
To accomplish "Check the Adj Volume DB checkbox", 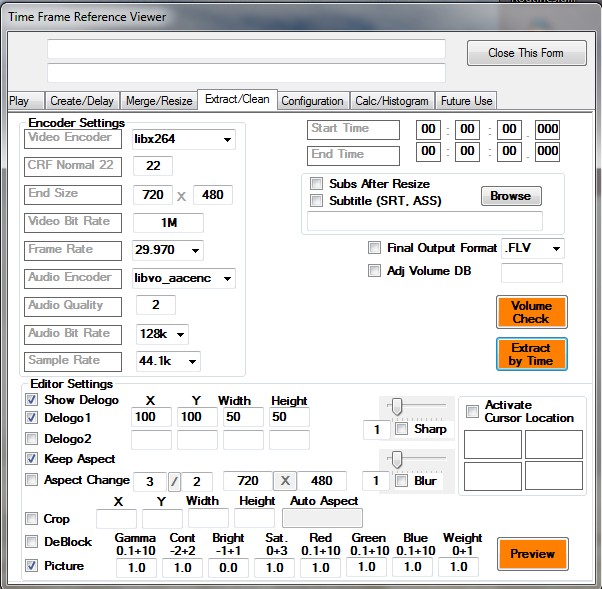I will point(374,271).
